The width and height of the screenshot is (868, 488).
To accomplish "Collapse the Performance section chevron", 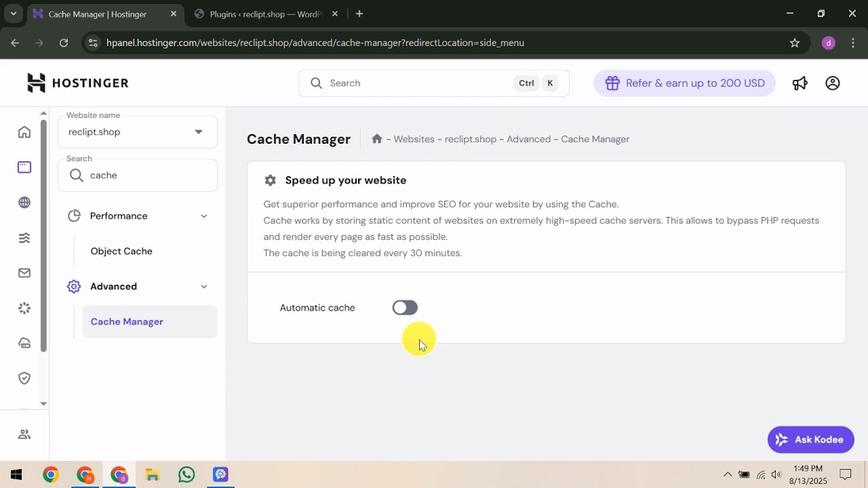I will [x=204, y=216].
